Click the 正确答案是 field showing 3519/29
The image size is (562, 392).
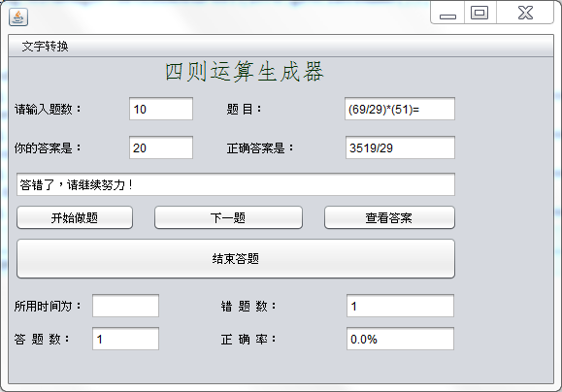tap(400, 147)
